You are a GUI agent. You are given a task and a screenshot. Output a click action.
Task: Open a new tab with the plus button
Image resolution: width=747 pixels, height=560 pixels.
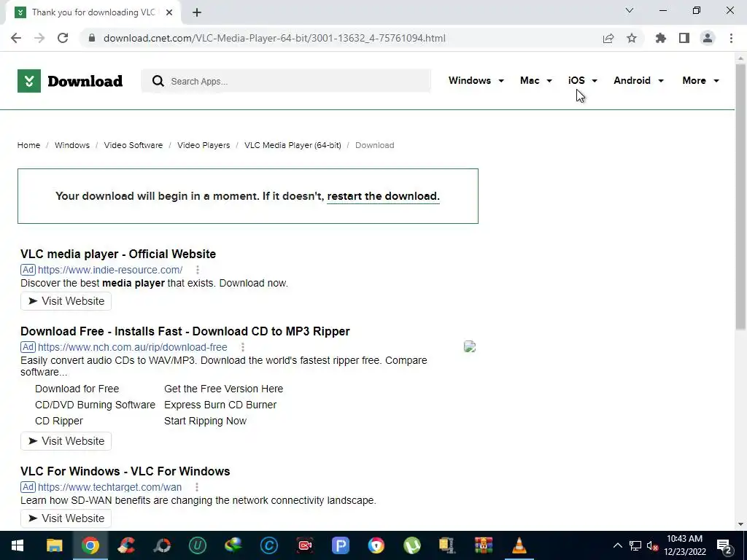click(x=197, y=13)
